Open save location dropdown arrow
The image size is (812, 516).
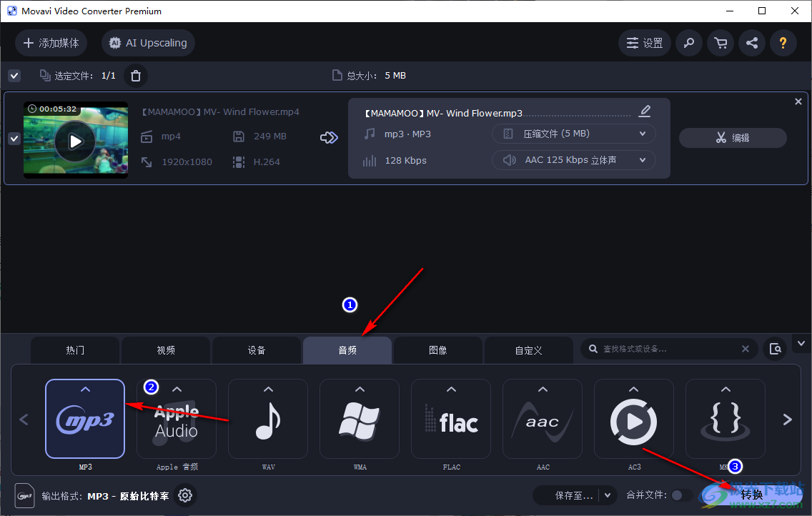(x=608, y=495)
